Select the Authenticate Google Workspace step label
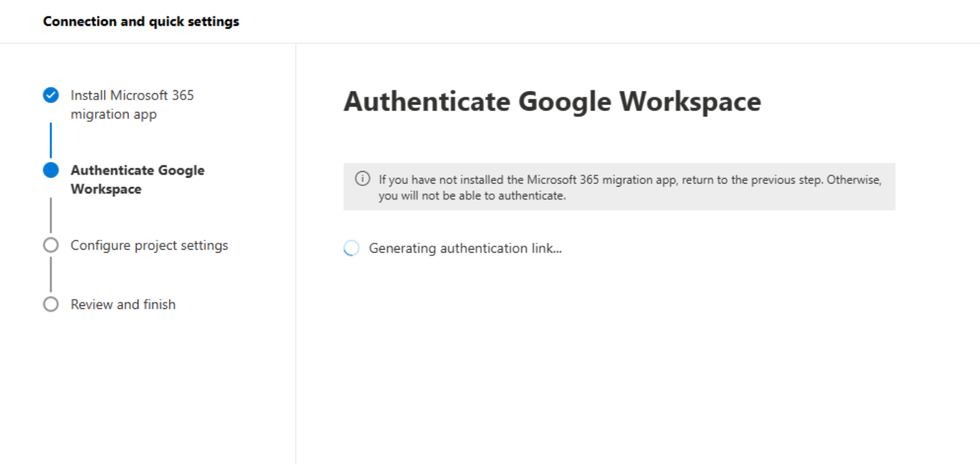 pyautogui.click(x=138, y=179)
